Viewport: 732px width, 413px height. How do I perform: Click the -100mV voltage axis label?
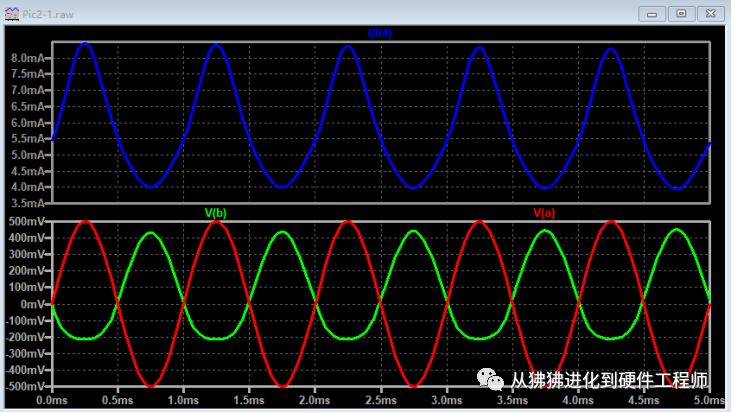click(25, 321)
